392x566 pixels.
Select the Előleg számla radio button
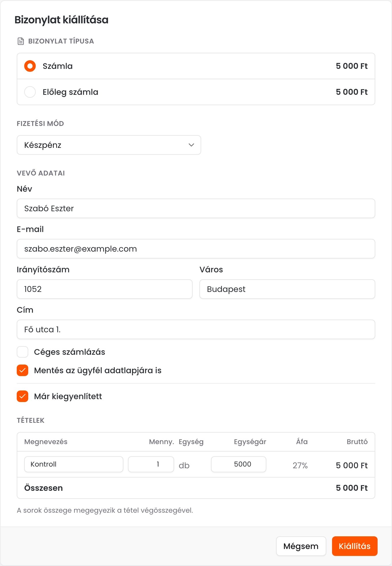(30, 92)
